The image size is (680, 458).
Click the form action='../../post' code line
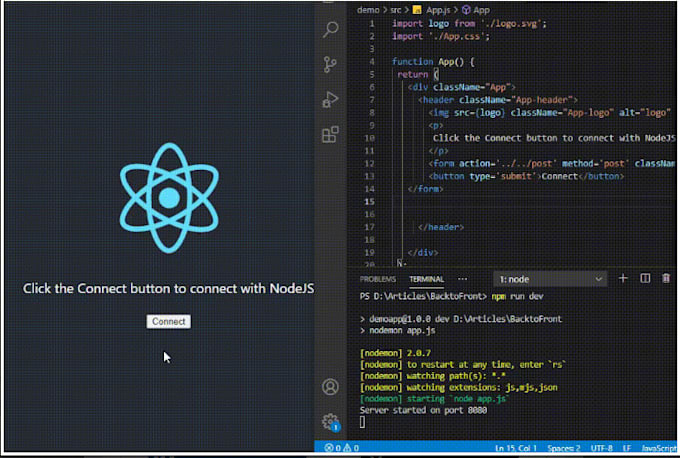click(x=552, y=164)
